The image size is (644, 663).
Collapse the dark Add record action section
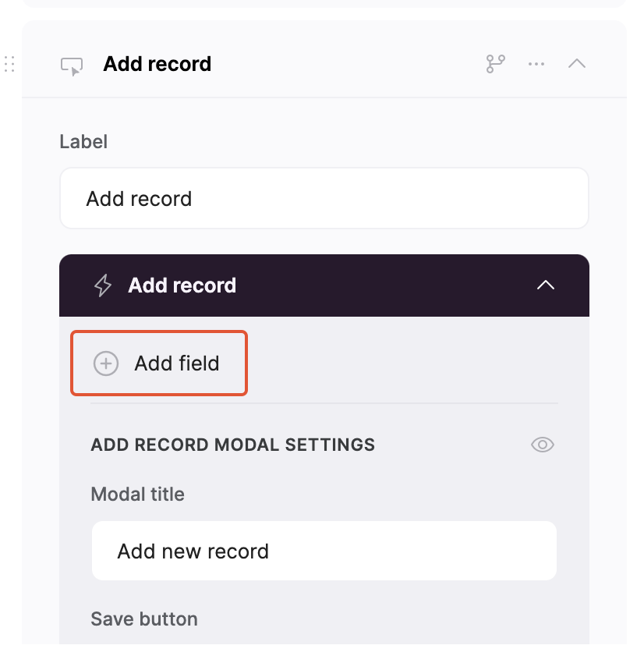coord(546,285)
